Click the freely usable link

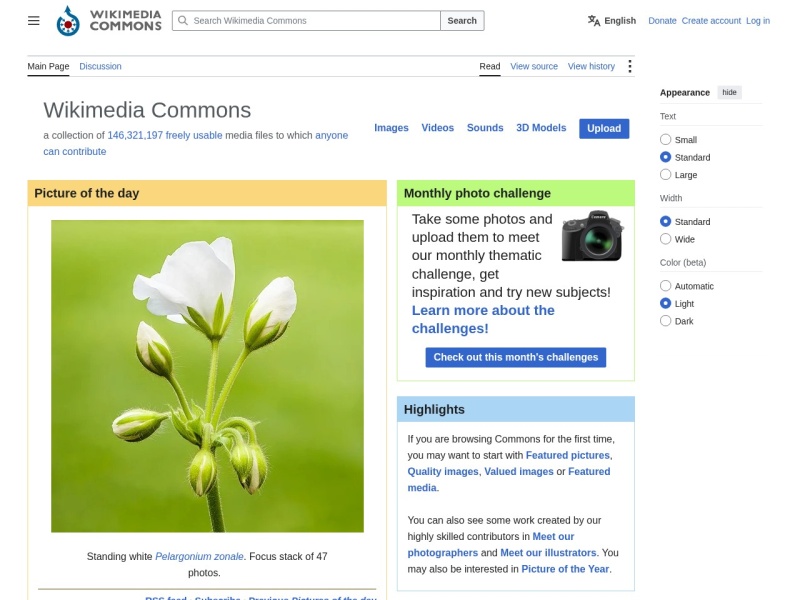pyautogui.click(x=194, y=135)
